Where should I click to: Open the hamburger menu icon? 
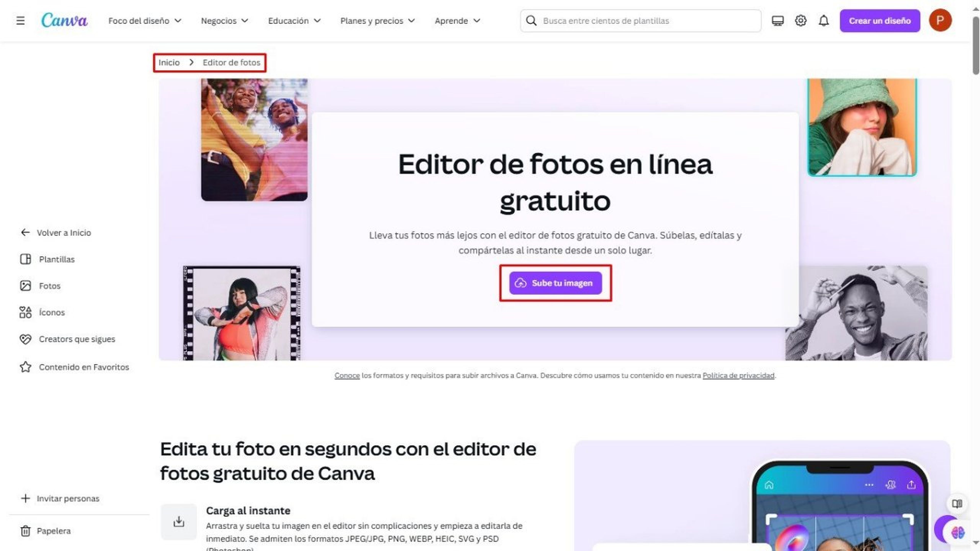(x=20, y=20)
